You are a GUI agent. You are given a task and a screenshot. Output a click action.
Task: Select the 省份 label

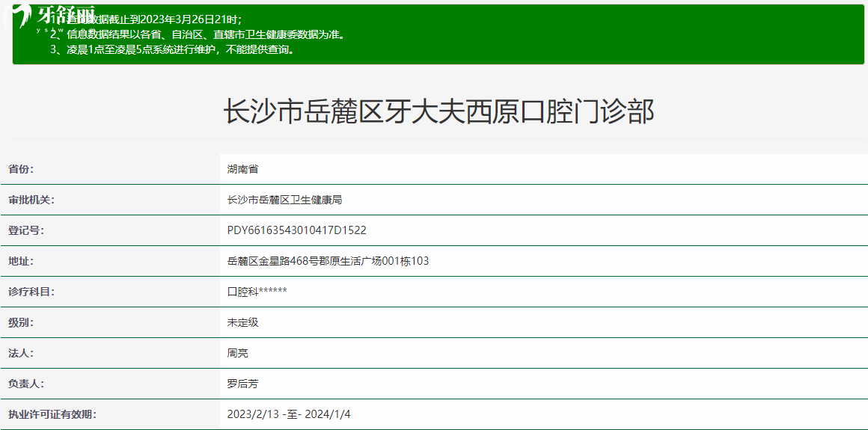pyautogui.click(x=21, y=169)
